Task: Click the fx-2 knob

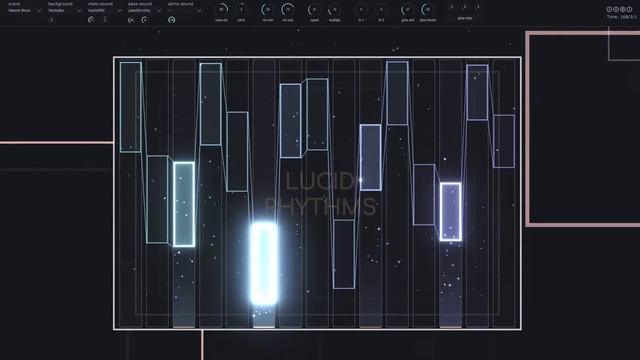Action: coord(381,9)
